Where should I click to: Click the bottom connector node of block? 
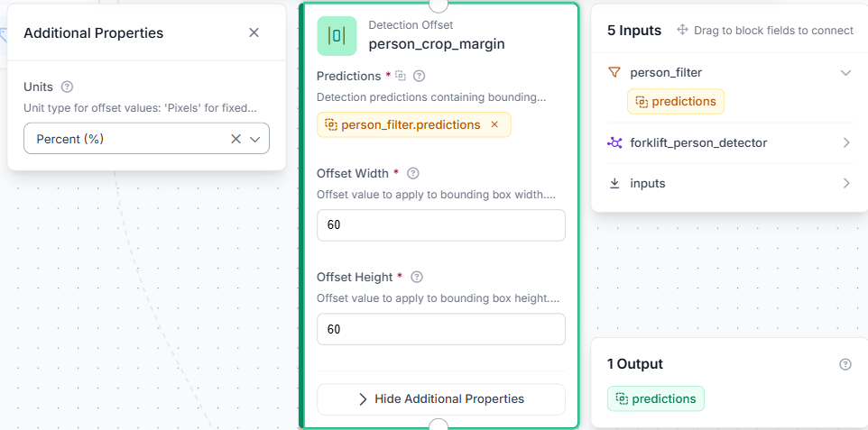point(439,425)
